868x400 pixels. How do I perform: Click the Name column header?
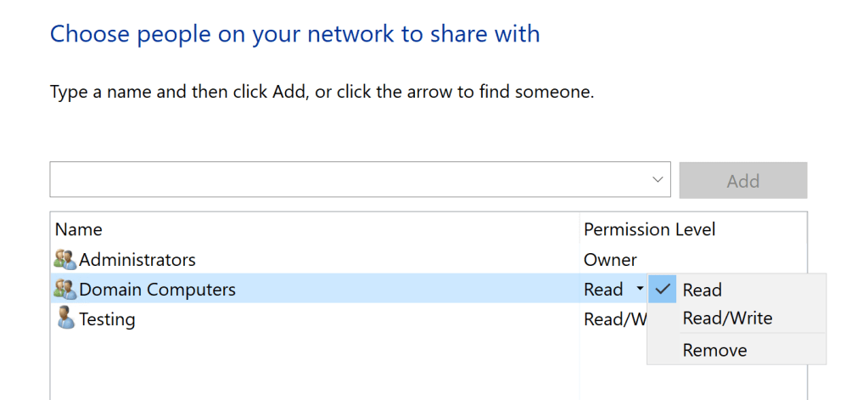point(79,229)
